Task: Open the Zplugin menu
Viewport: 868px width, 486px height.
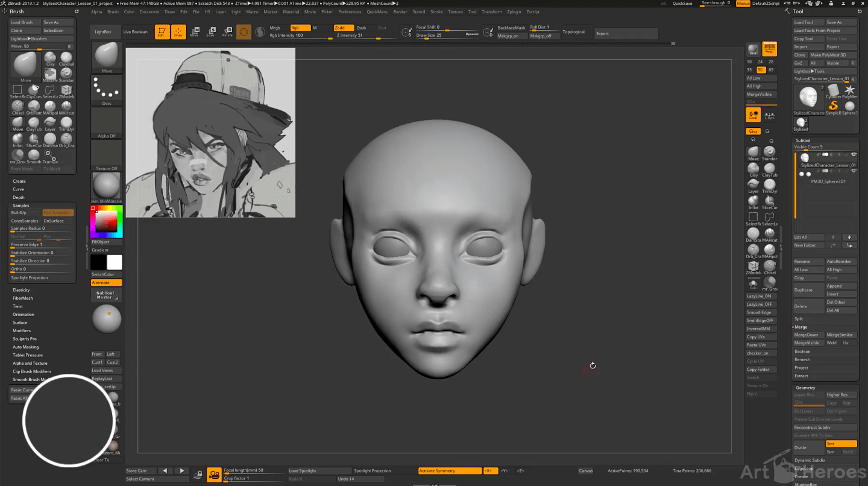Action: pyautogui.click(x=514, y=11)
